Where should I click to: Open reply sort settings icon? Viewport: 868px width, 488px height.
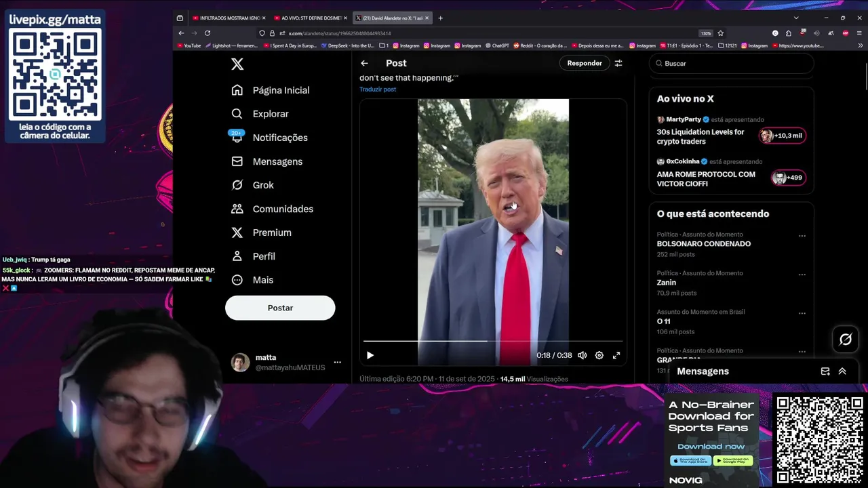click(x=618, y=63)
